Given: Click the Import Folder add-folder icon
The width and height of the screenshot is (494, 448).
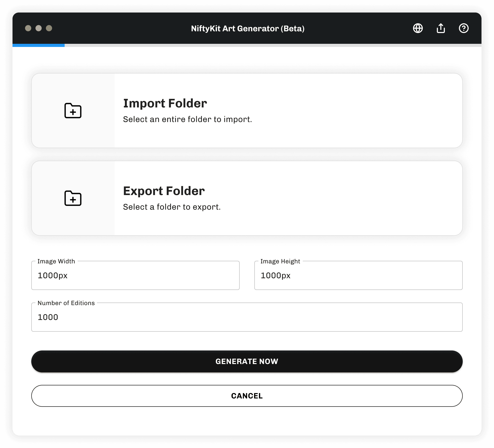Looking at the screenshot, I should (x=73, y=111).
